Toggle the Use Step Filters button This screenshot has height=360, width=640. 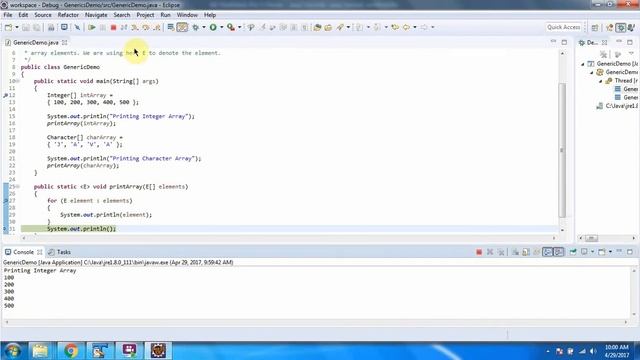[182, 27]
